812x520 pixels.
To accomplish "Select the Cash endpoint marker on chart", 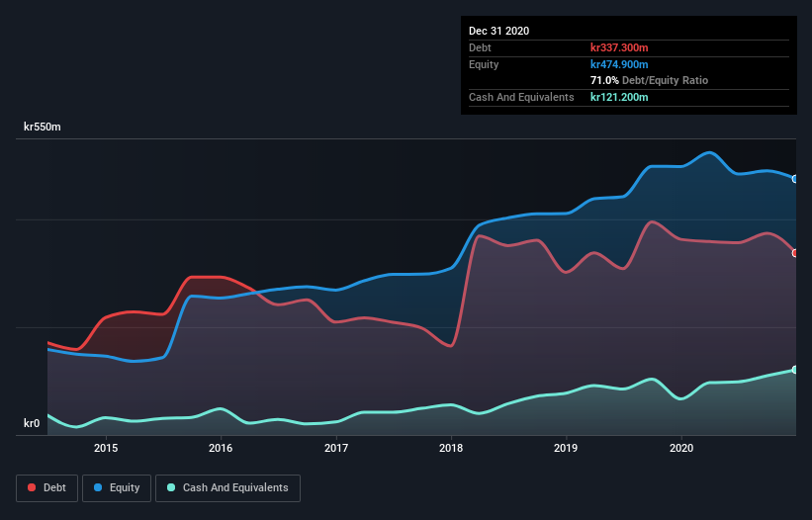I will tap(795, 370).
